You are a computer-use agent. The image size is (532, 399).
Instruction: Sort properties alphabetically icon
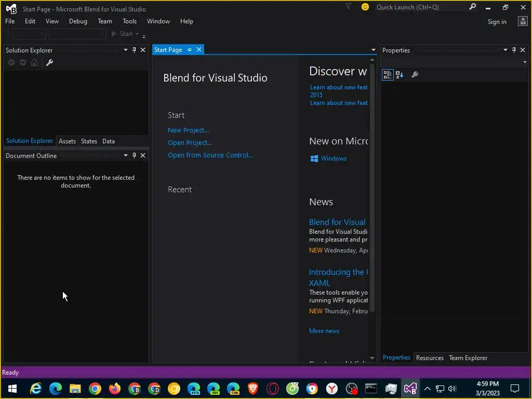click(x=400, y=75)
